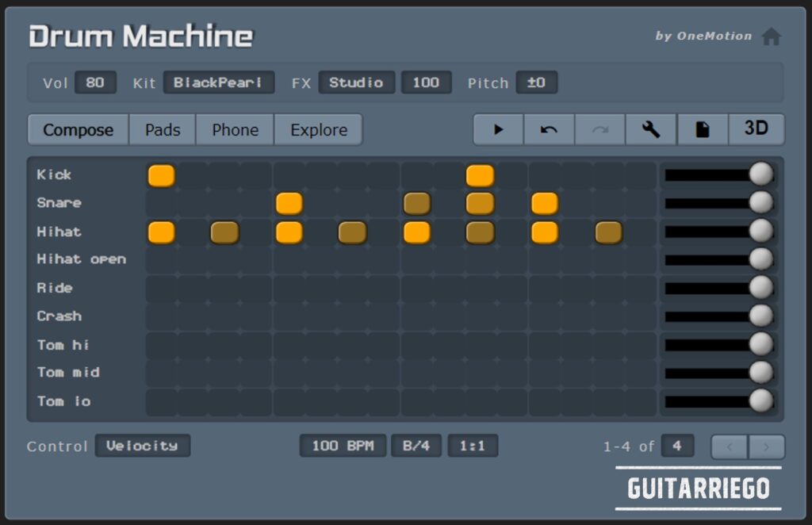The image size is (812, 525).
Task: Change the 100 BPM tempo
Action: [x=343, y=446]
